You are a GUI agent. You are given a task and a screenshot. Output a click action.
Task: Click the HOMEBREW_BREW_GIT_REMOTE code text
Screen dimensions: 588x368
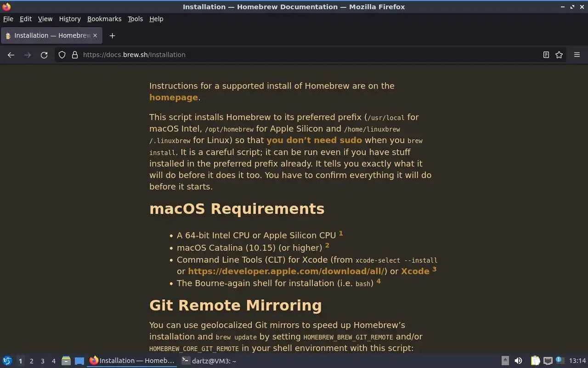click(348, 337)
